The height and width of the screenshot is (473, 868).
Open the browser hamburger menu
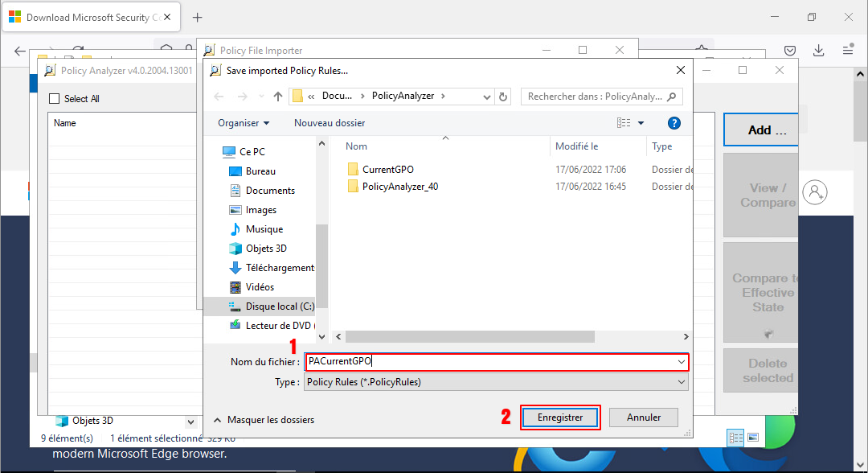click(x=848, y=50)
